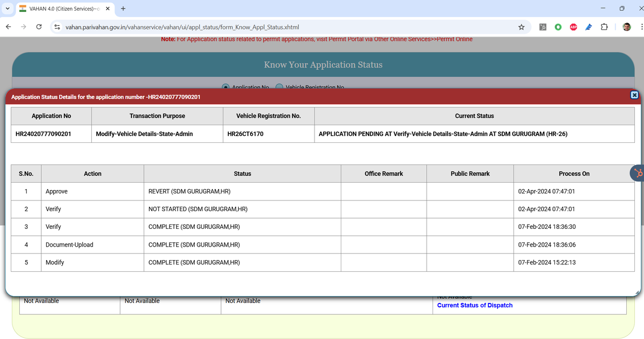Click the Modify action cell

pos(92,262)
